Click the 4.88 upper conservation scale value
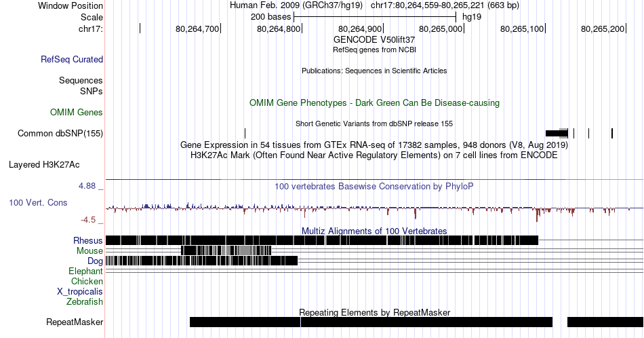Viewport: 644px width, 338px height. pos(87,186)
